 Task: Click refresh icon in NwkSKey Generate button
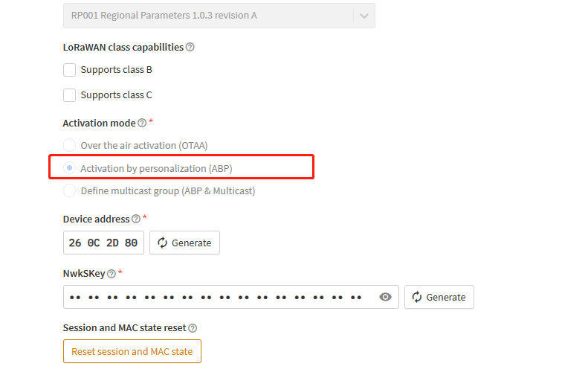pos(418,297)
